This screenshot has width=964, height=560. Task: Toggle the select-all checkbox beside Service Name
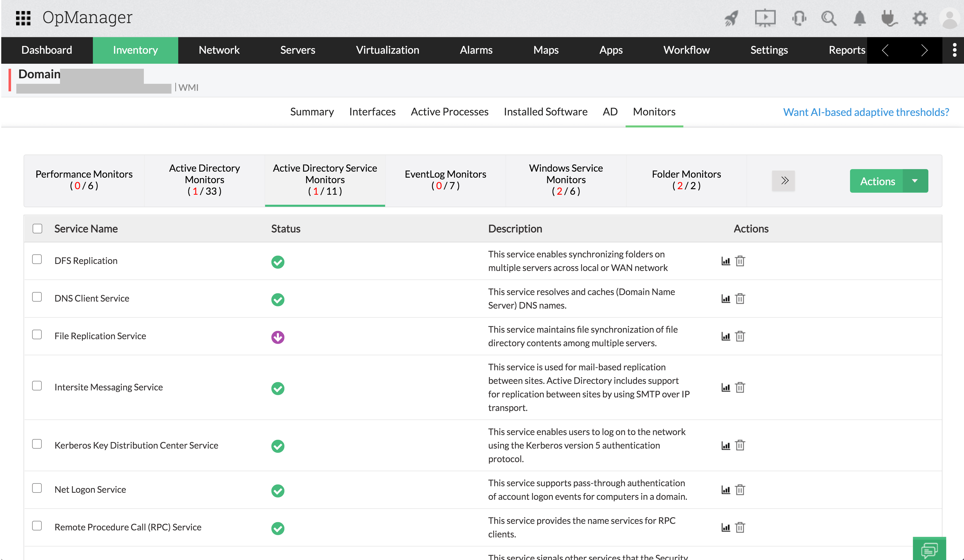click(37, 229)
